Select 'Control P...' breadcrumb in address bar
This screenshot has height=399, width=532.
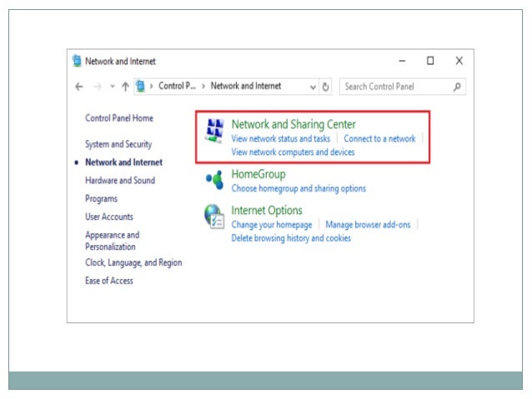pos(177,86)
